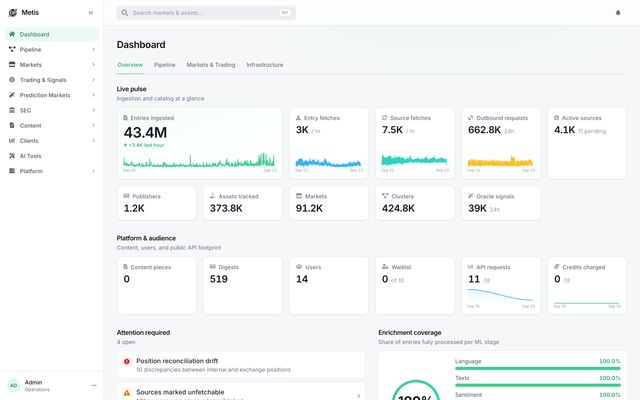Click the Platform icon in sidebar
Screen dimensions: 640x400
(x=12, y=171)
